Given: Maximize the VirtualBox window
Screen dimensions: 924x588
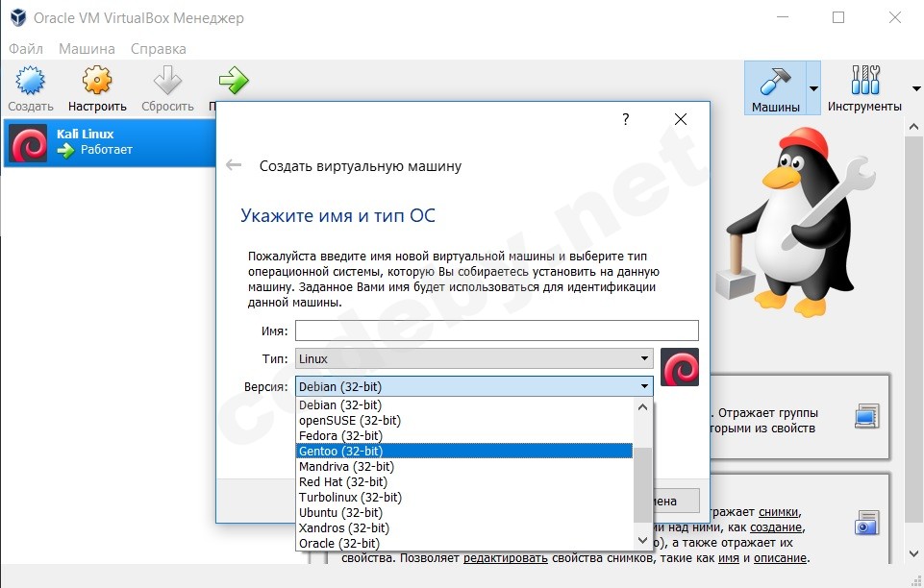Looking at the screenshot, I should [x=838, y=17].
